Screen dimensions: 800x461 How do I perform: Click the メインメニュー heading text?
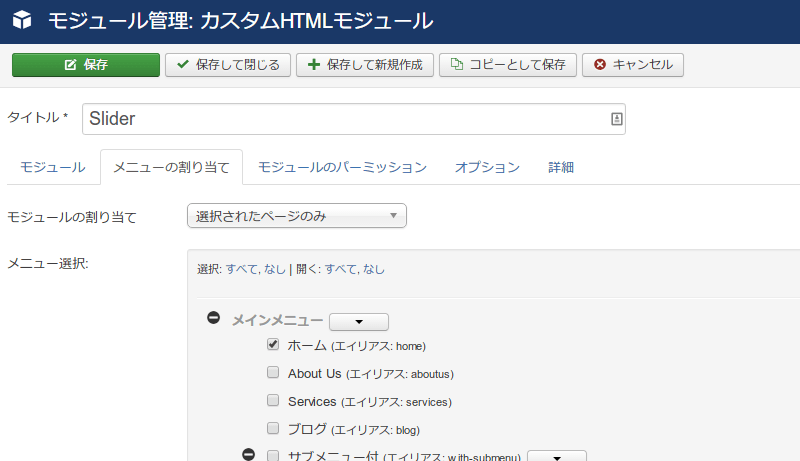click(278, 320)
